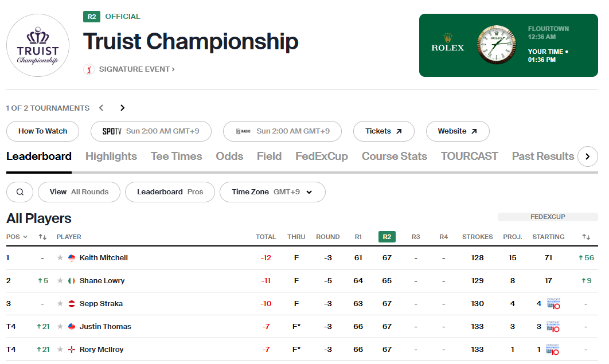609x364 pixels.
Task: Star Rory McIlroy as favorite
Action: click(x=60, y=349)
